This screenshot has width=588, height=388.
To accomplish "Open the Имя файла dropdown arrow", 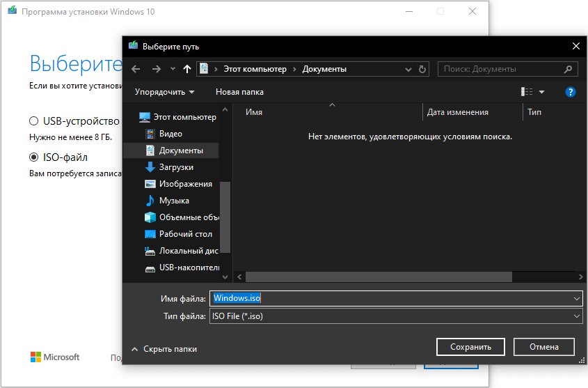I will click(576, 298).
